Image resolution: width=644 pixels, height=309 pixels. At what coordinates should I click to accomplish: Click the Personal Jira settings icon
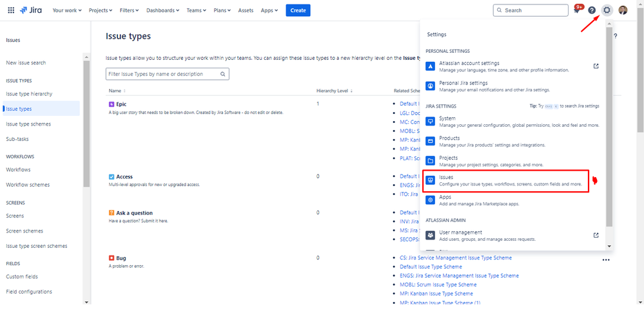(430, 86)
